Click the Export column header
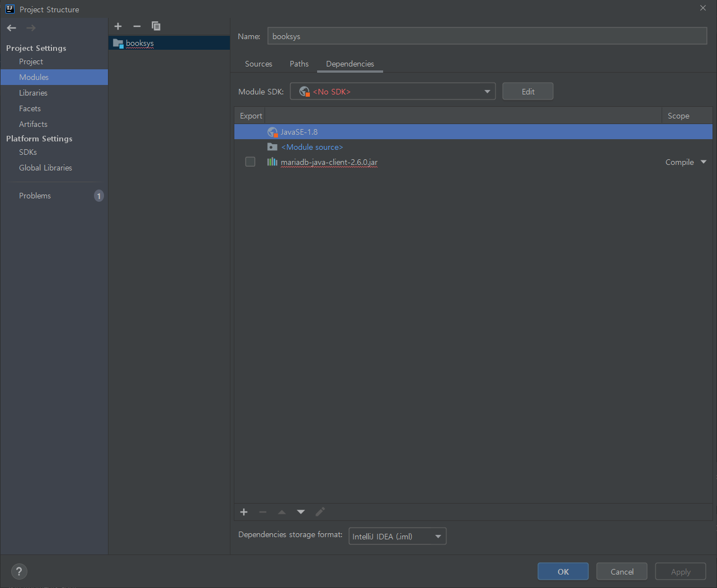717x588 pixels. [x=251, y=116]
